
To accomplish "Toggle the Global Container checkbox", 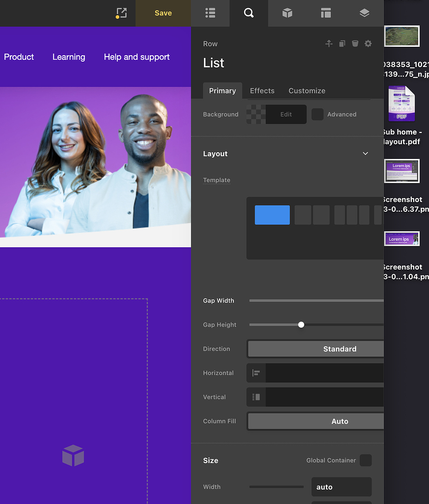I will tap(365, 460).
